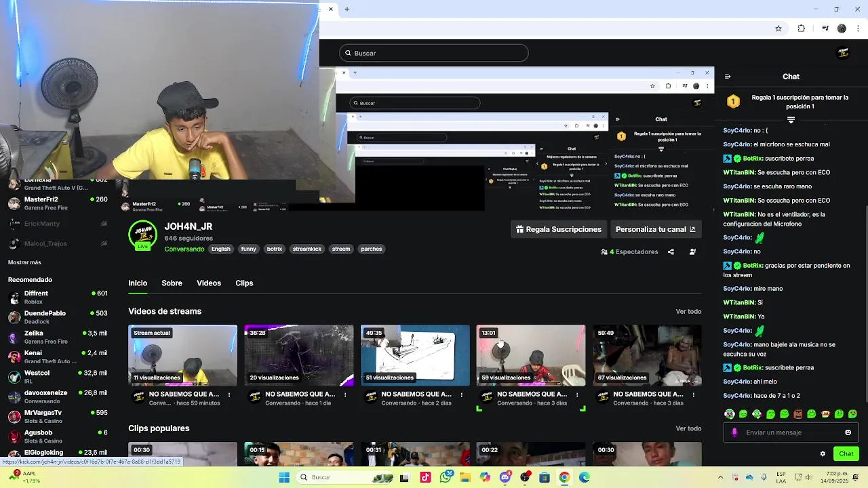Insert the last emote in quick row
868x488 pixels.
point(852,413)
